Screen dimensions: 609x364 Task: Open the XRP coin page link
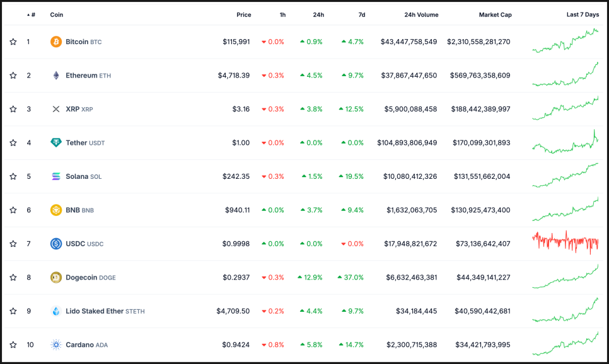[x=79, y=109]
